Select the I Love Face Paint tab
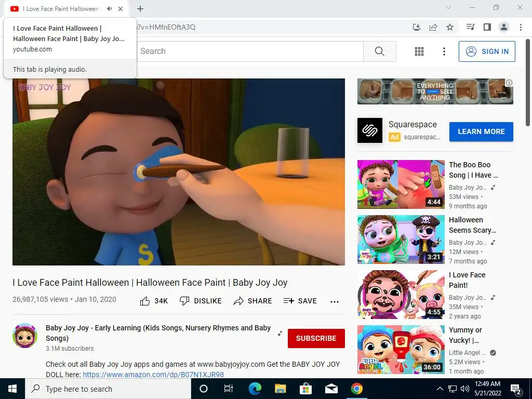This screenshot has width=532, height=399. tap(61, 9)
